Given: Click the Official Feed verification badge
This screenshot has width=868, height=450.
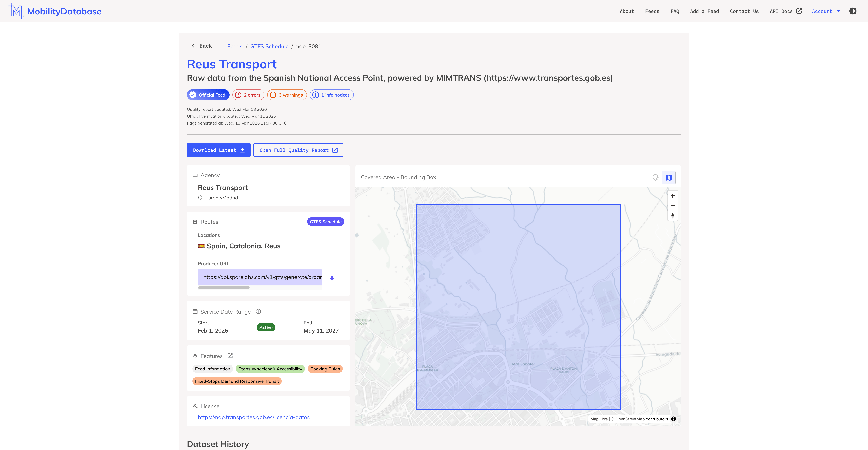Looking at the screenshot, I should 208,95.
